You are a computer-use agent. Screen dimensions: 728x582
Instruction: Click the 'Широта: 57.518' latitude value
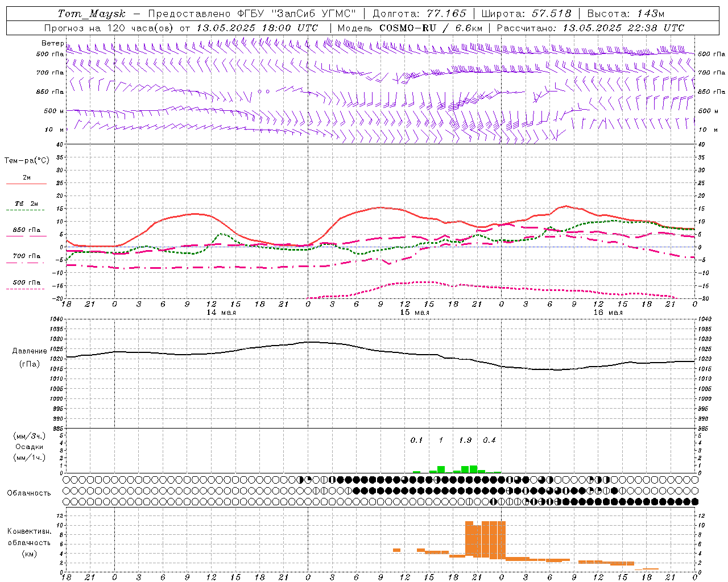point(526,14)
